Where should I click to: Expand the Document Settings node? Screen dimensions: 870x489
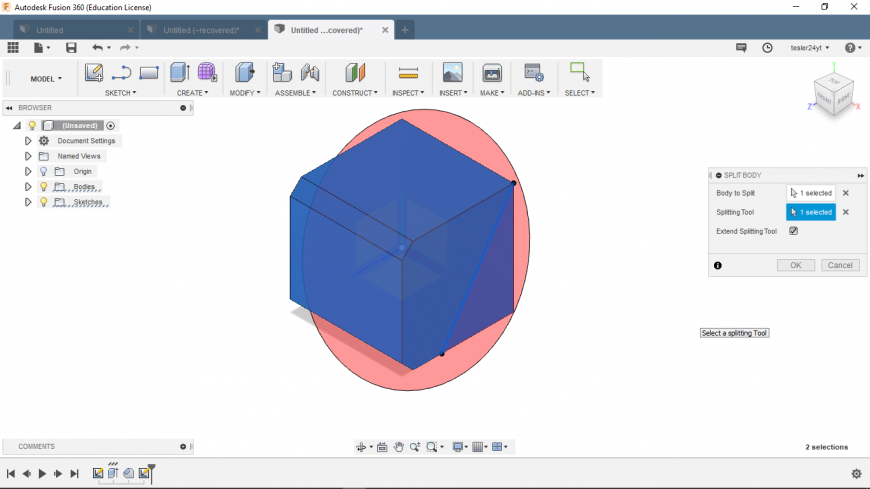tap(28, 141)
